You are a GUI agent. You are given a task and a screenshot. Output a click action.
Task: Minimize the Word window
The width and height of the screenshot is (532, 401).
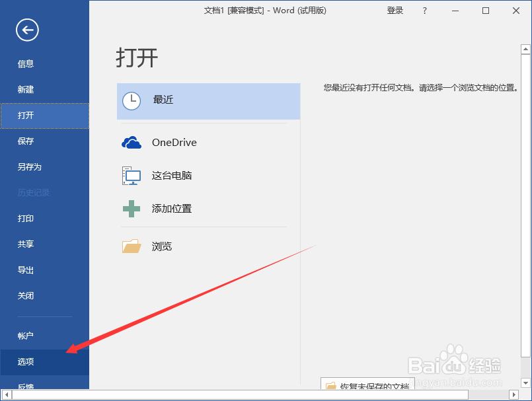pyautogui.click(x=455, y=11)
